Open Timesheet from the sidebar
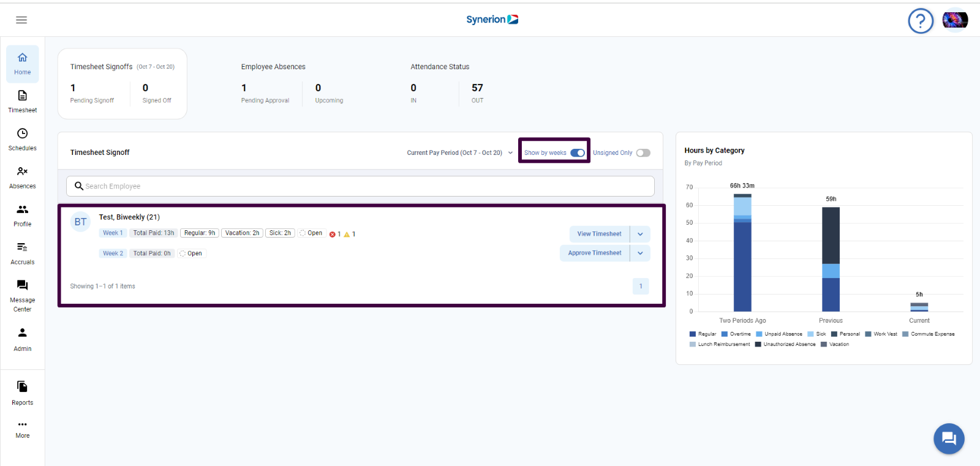980x466 pixels. tap(23, 102)
